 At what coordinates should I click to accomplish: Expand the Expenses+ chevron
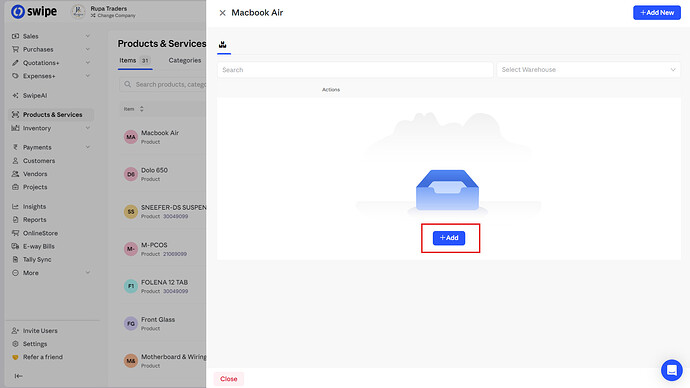(x=88, y=76)
